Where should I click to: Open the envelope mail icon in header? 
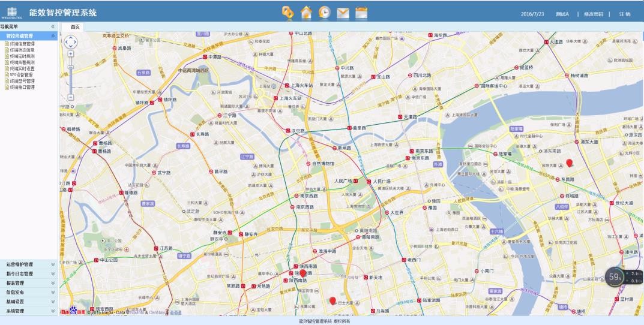coord(343,13)
